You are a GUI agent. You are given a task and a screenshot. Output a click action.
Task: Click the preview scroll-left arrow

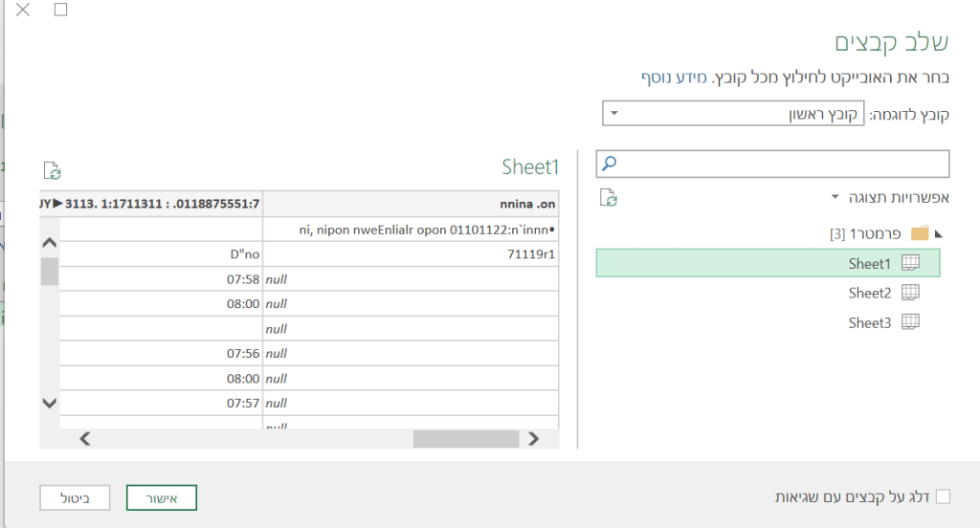85,439
